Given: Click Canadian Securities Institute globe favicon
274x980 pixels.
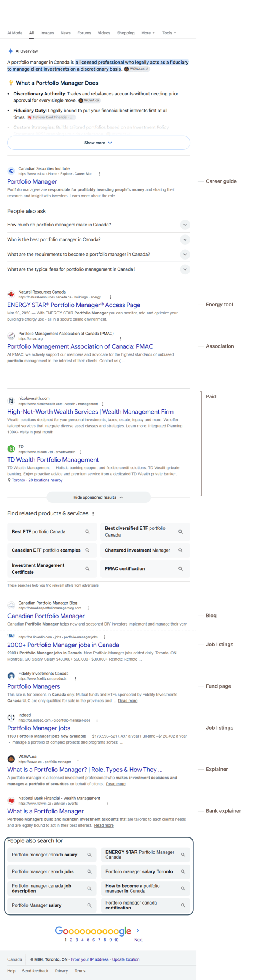Looking at the screenshot, I should [11, 171].
